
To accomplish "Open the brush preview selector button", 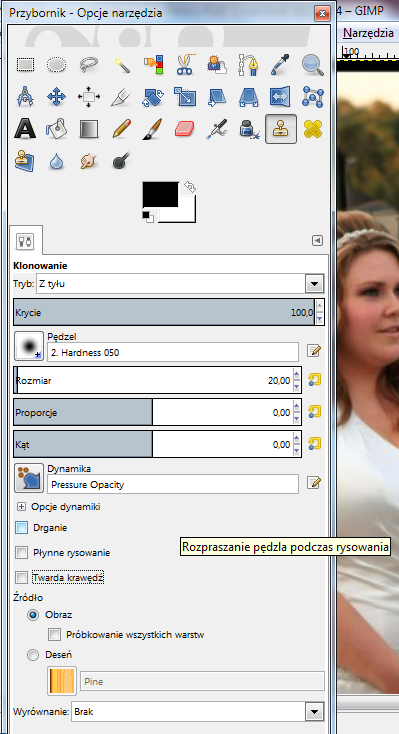I will (29, 346).
